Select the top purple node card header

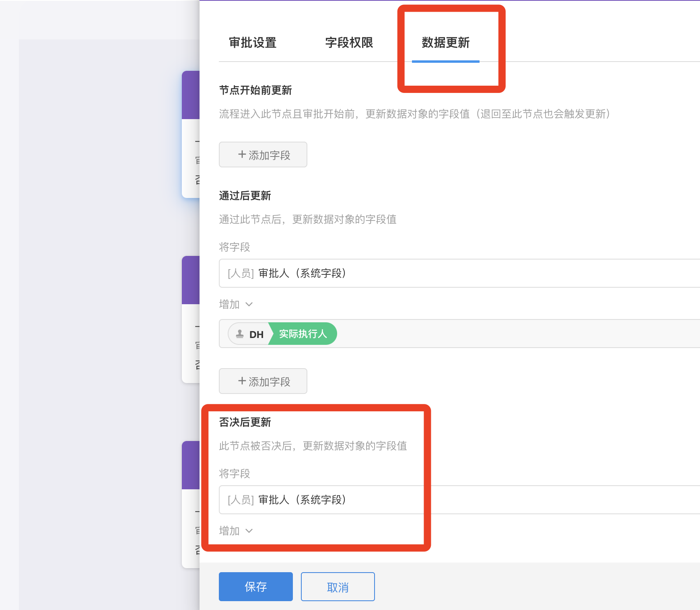[x=191, y=95]
